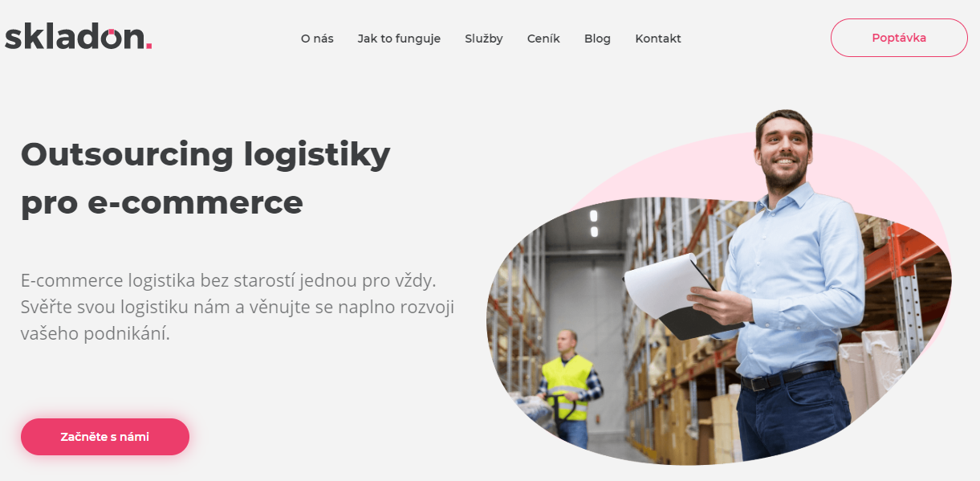980x481 pixels.
Task: Click the pro e-commerce heading line
Action: click(162, 203)
